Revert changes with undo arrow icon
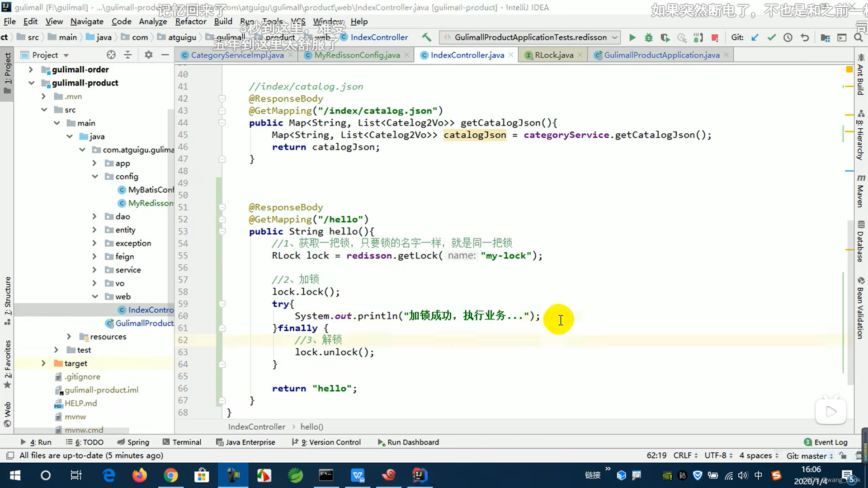868x488 pixels. tap(805, 38)
